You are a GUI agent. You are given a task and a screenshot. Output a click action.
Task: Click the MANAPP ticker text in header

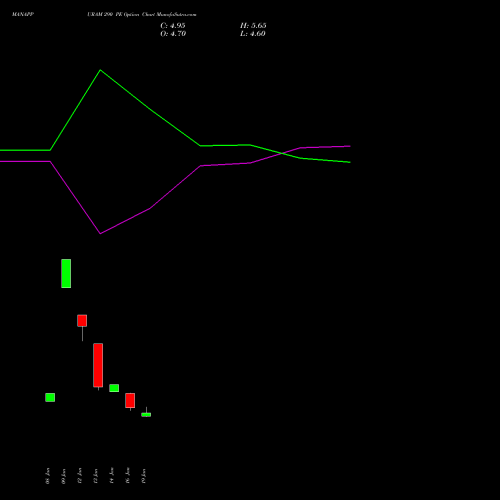point(23,14)
